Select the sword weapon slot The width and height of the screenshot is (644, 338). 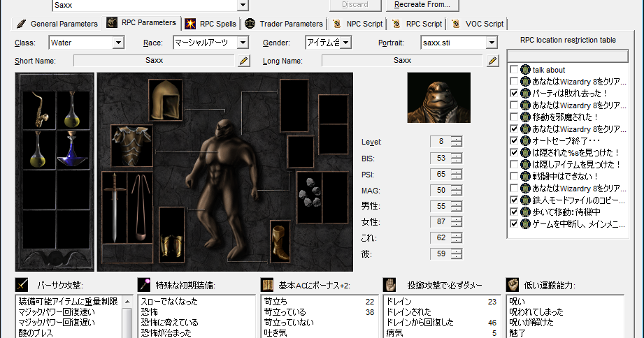coord(114,207)
